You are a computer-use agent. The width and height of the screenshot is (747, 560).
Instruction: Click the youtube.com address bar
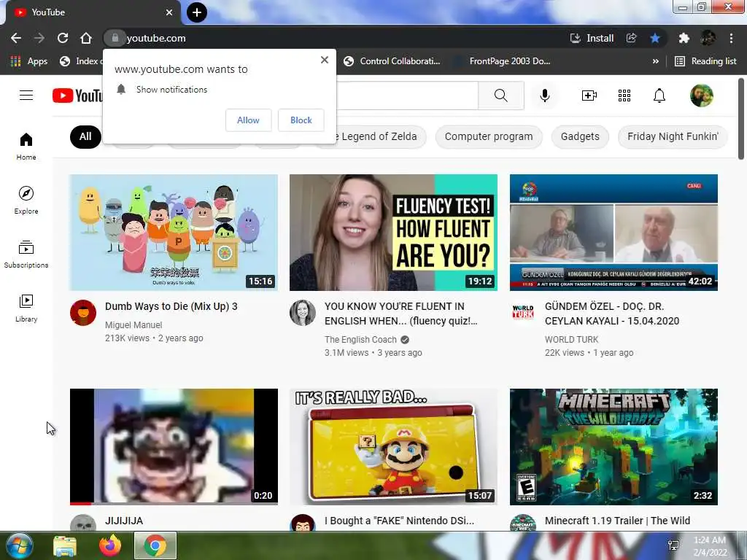click(333, 38)
